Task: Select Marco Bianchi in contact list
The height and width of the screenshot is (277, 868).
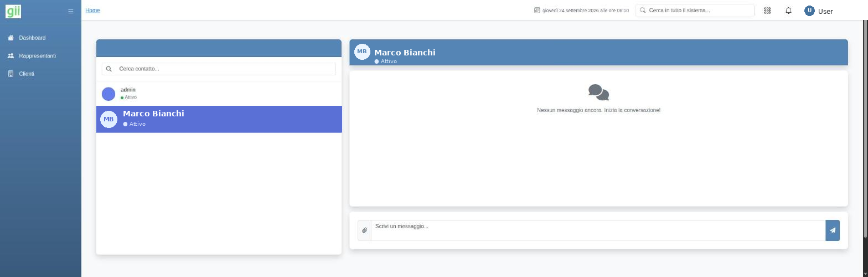Action: tap(219, 119)
